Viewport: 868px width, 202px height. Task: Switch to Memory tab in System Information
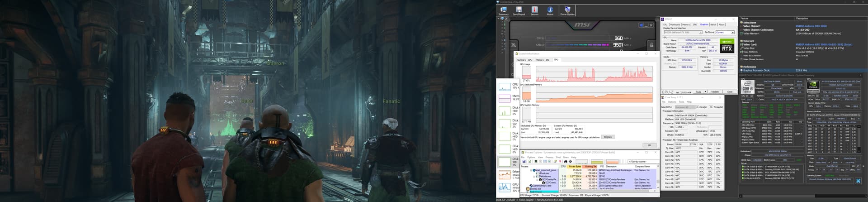540,60
